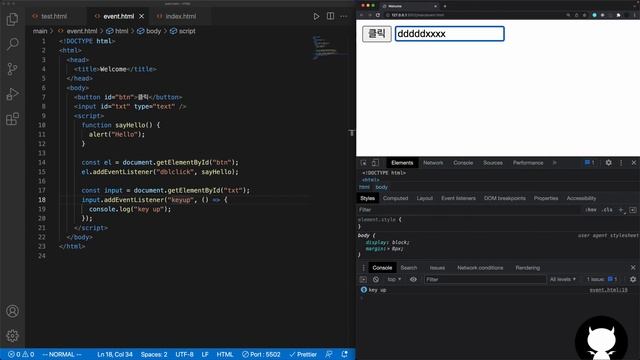Change language mode via 'HTML' status item

224,354
